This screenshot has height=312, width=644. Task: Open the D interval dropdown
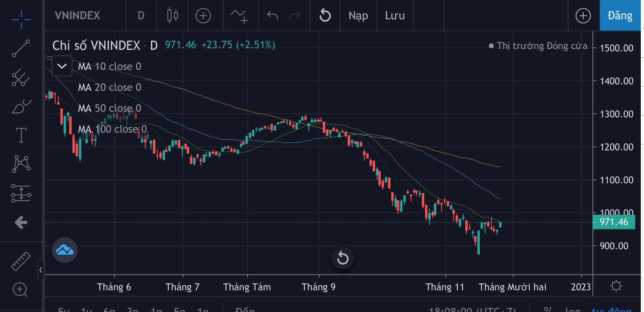[141, 15]
